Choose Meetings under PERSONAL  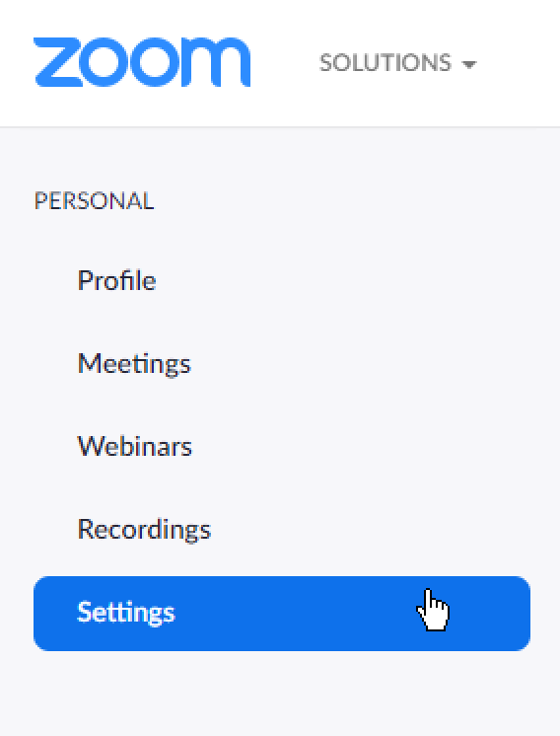pos(134,364)
